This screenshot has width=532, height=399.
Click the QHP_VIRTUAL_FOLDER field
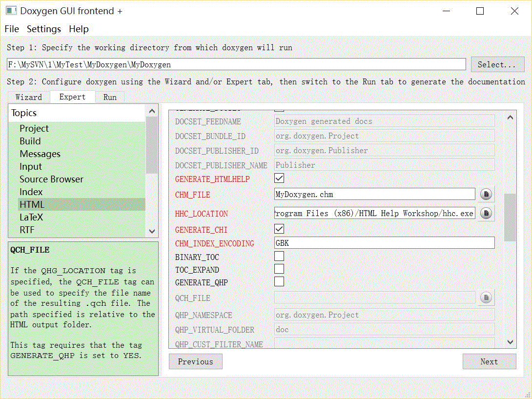pyautogui.click(x=385, y=329)
